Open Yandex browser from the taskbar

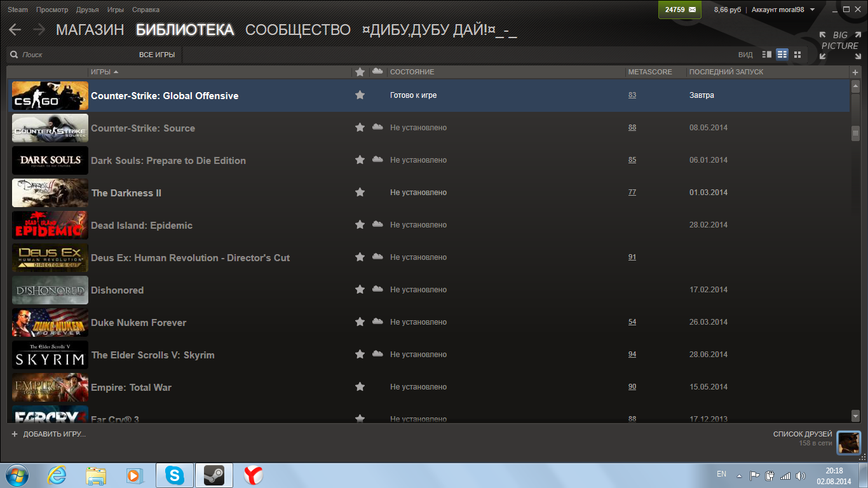[x=253, y=475]
